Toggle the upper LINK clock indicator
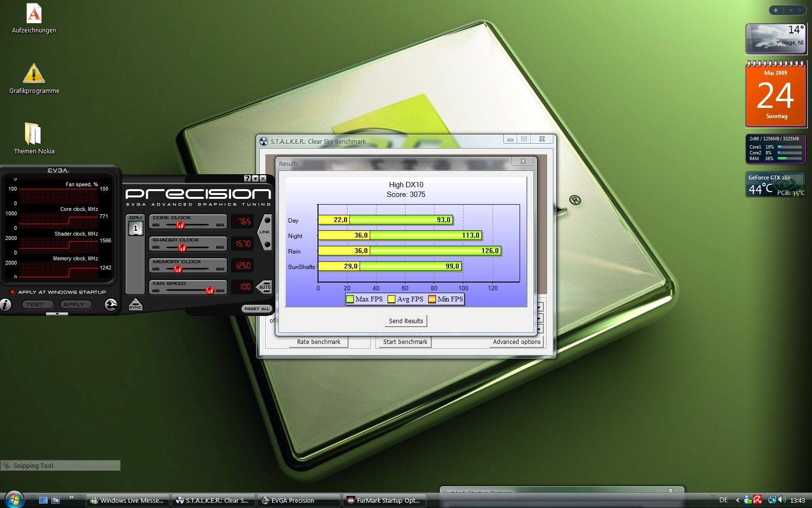 coord(267,220)
